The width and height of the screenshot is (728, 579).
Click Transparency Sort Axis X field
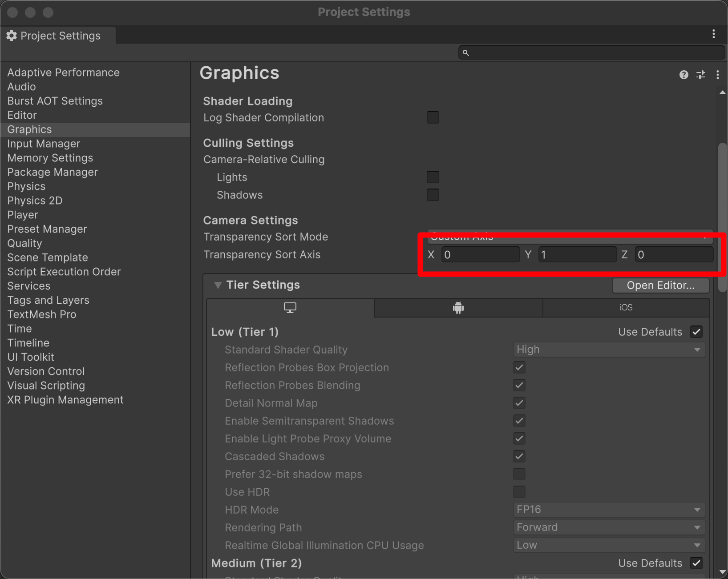point(481,255)
